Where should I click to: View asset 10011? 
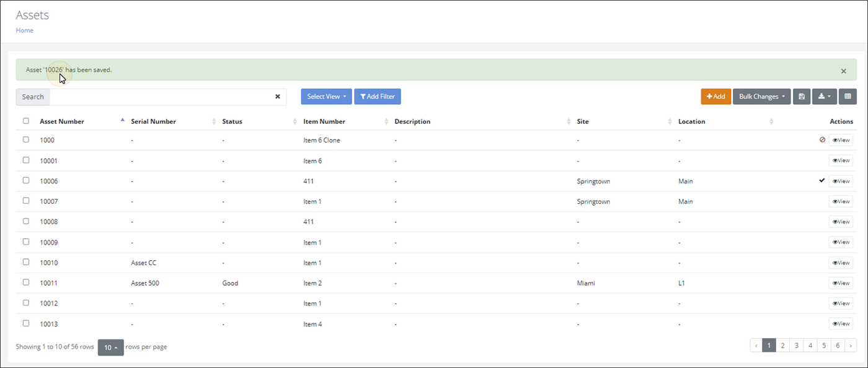(x=841, y=283)
